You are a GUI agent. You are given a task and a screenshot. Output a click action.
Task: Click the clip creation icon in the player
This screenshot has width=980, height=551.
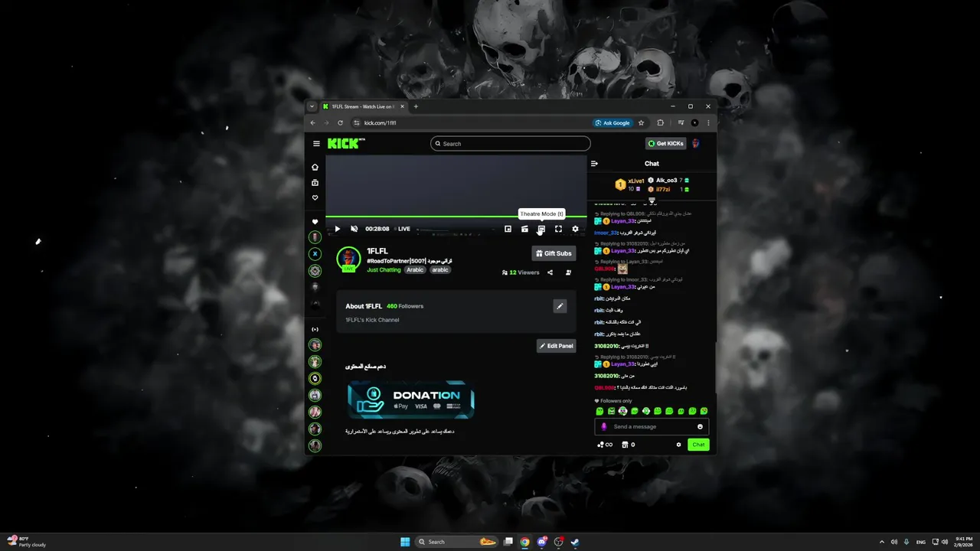(524, 229)
